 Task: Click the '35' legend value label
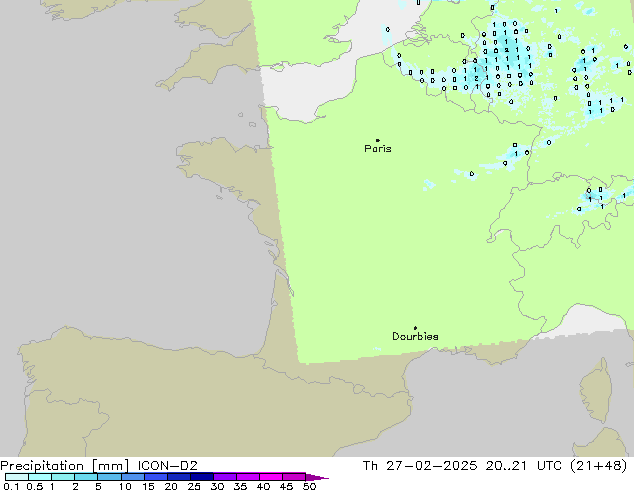pyautogui.click(x=240, y=486)
